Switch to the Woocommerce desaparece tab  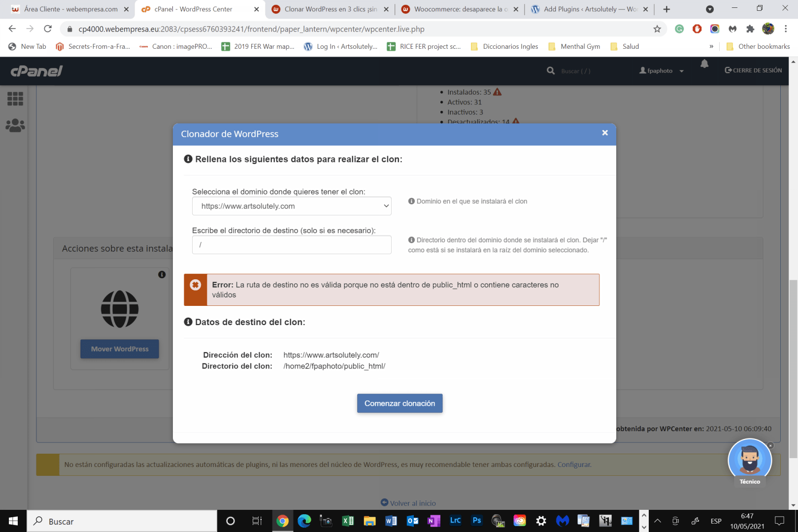[x=460, y=9]
